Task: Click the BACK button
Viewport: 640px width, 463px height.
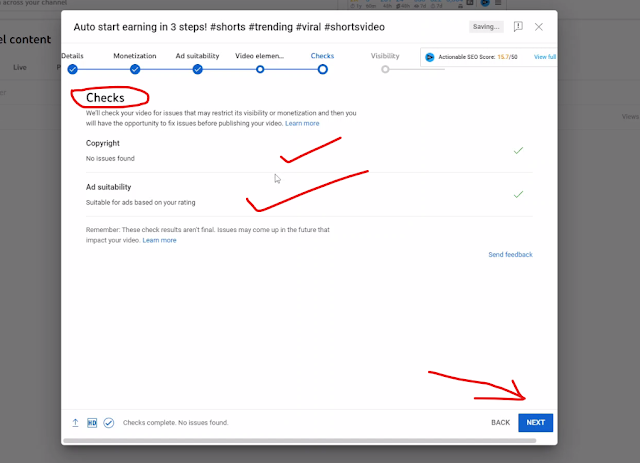Action: pyautogui.click(x=500, y=423)
